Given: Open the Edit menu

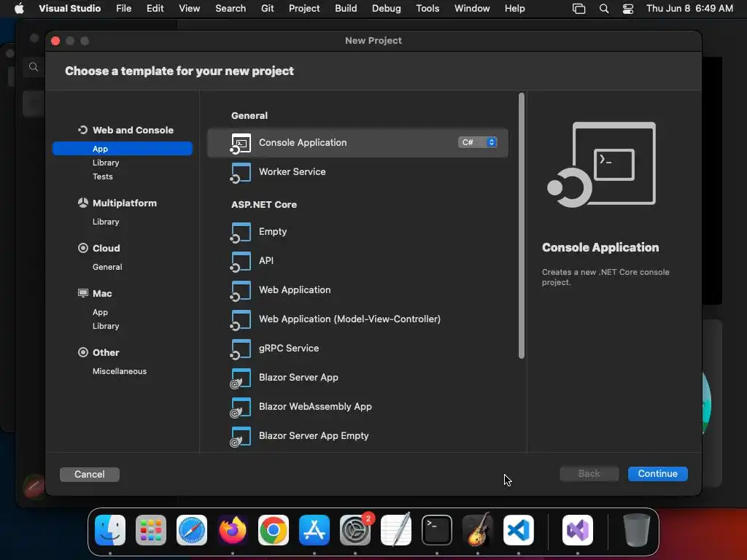Looking at the screenshot, I should pyautogui.click(x=155, y=8).
